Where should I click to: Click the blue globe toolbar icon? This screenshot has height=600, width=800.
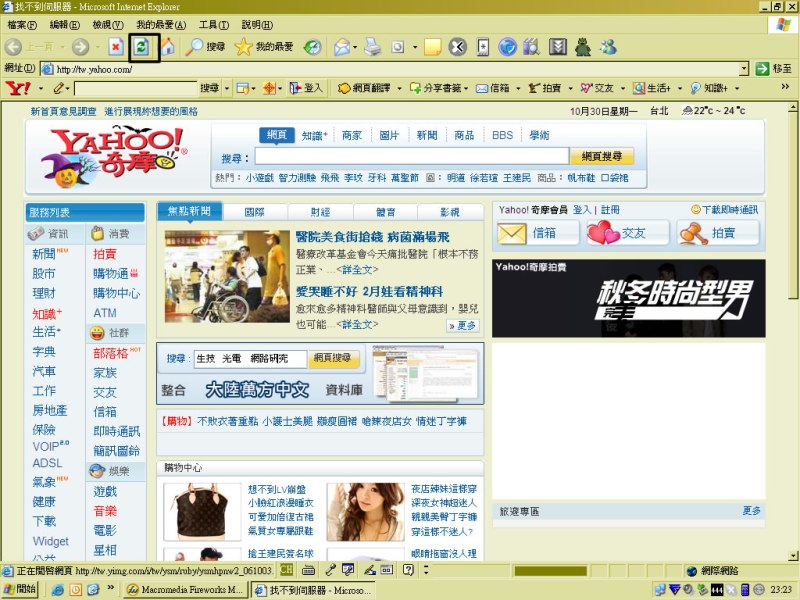[507, 47]
